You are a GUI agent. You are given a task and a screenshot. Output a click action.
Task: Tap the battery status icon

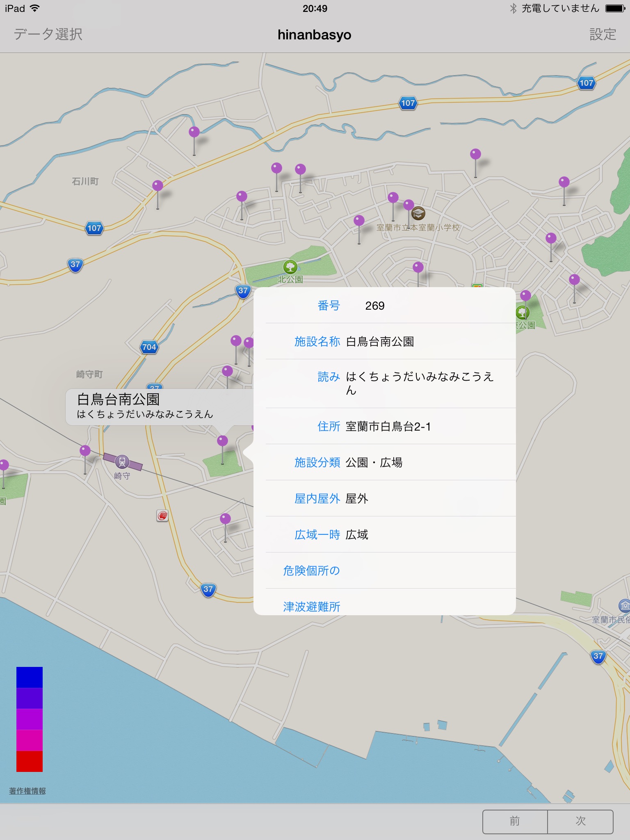coord(615,8)
